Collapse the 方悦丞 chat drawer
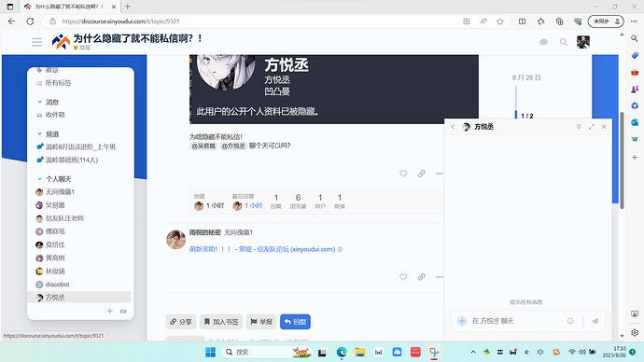Screen dimensions: 644x362 click(579, 127)
